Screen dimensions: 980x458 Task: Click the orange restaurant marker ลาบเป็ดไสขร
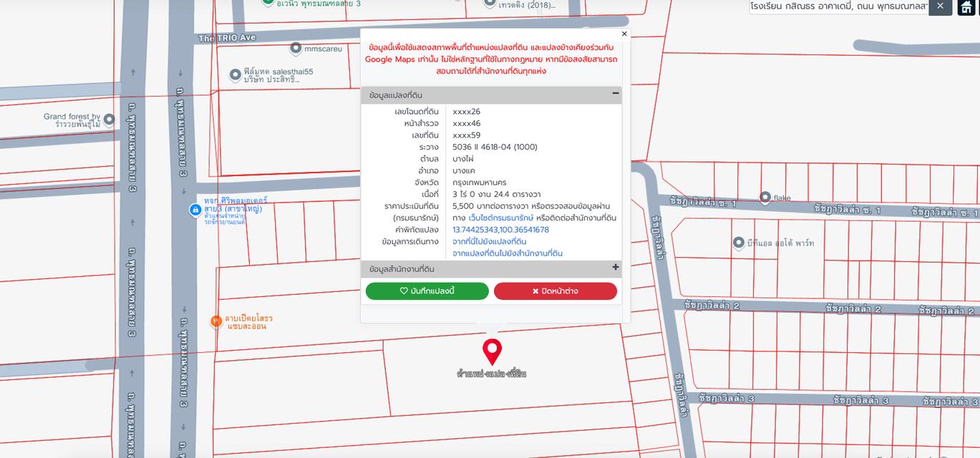pyautogui.click(x=216, y=322)
